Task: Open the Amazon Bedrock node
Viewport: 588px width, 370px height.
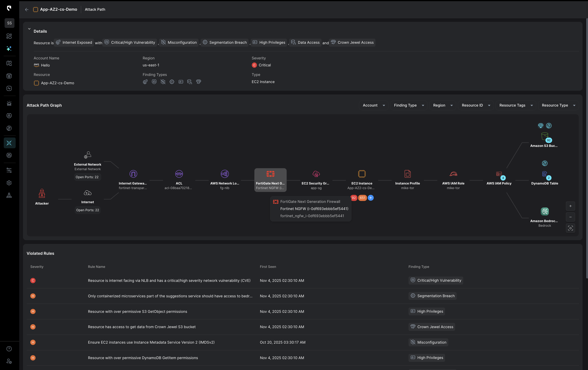Action: click(545, 212)
